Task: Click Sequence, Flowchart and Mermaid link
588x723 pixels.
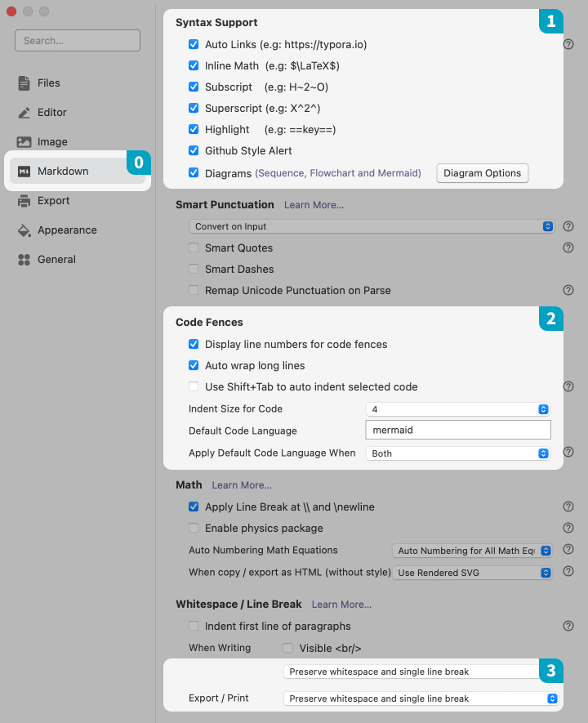Action: coord(338,173)
